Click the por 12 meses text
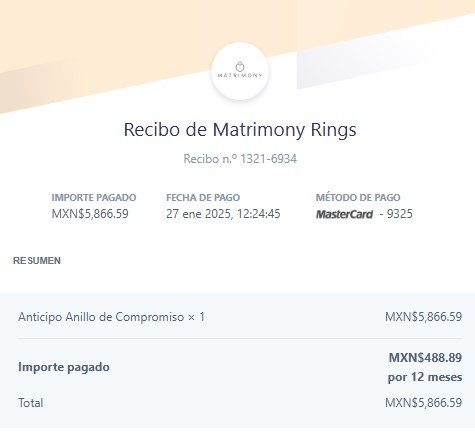The width and height of the screenshot is (475, 448). 425,377
